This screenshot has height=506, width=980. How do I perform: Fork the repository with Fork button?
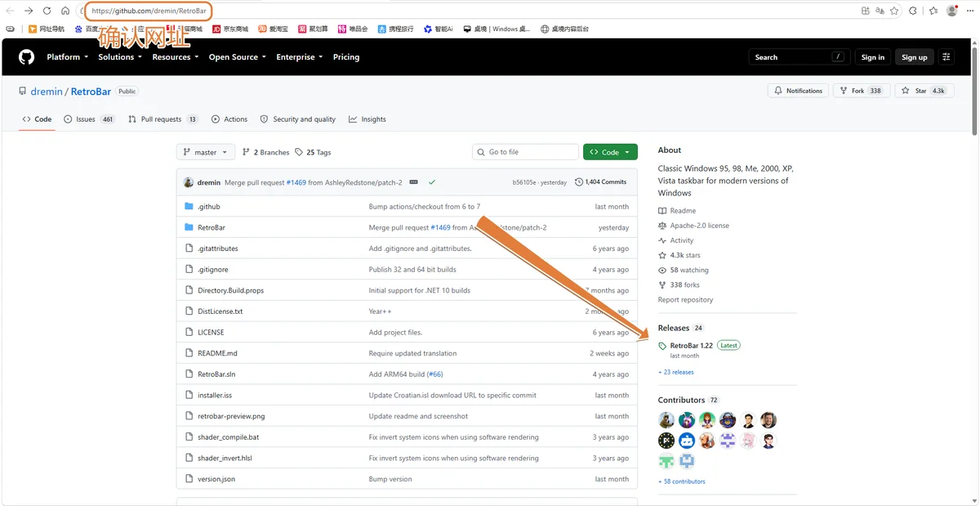click(861, 91)
